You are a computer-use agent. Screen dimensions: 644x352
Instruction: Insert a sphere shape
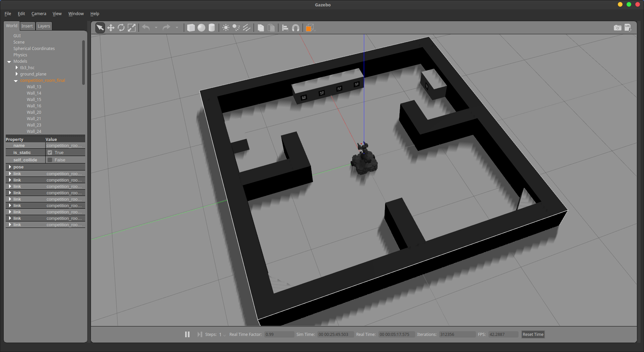201,28
